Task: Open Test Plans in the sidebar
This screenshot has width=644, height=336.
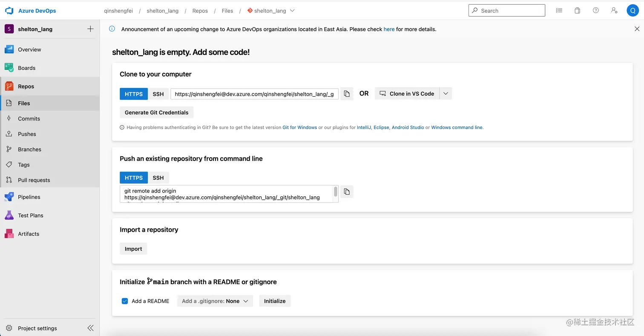Action: pos(50,215)
